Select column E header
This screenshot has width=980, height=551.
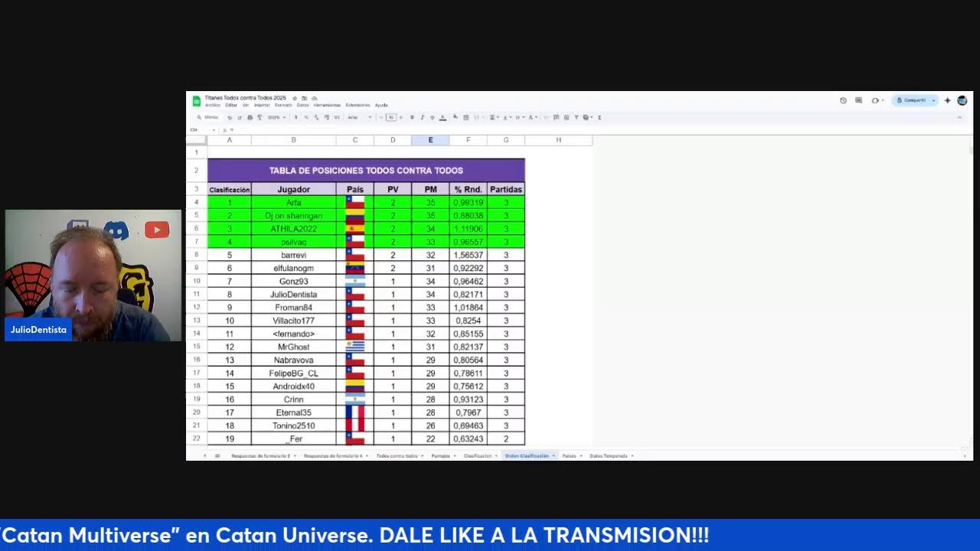click(430, 140)
